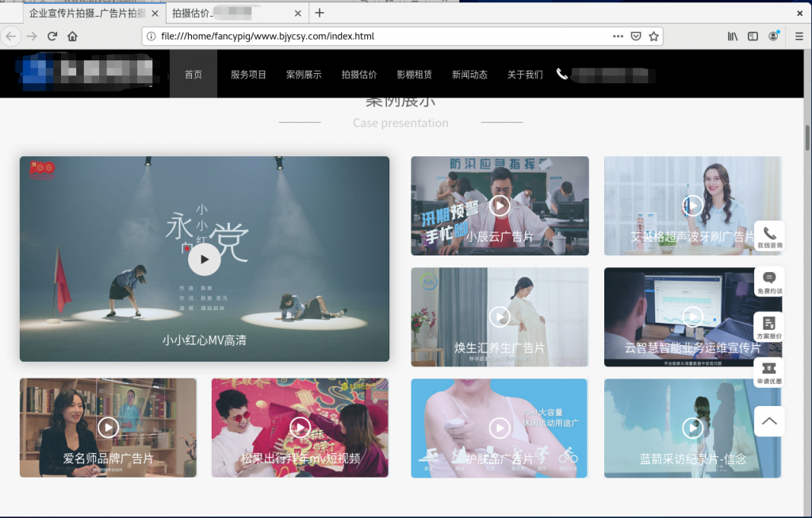Toggle the browser sidebar view
The width and height of the screenshot is (812, 518).
point(753,36)
